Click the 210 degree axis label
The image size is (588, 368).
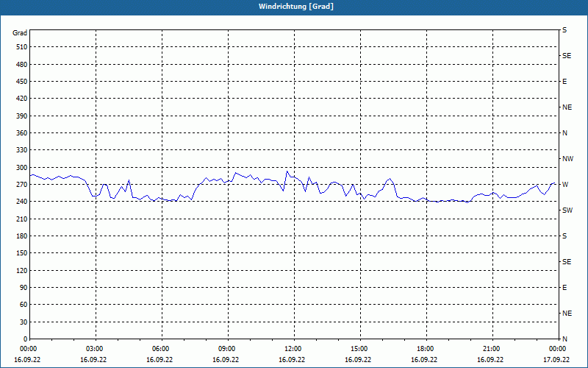[x=22, y=219]
